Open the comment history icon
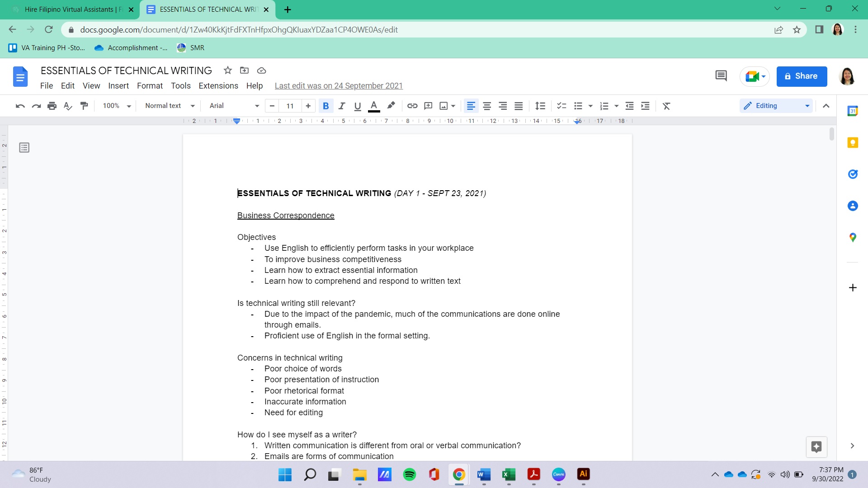 (x=721, y=76)
